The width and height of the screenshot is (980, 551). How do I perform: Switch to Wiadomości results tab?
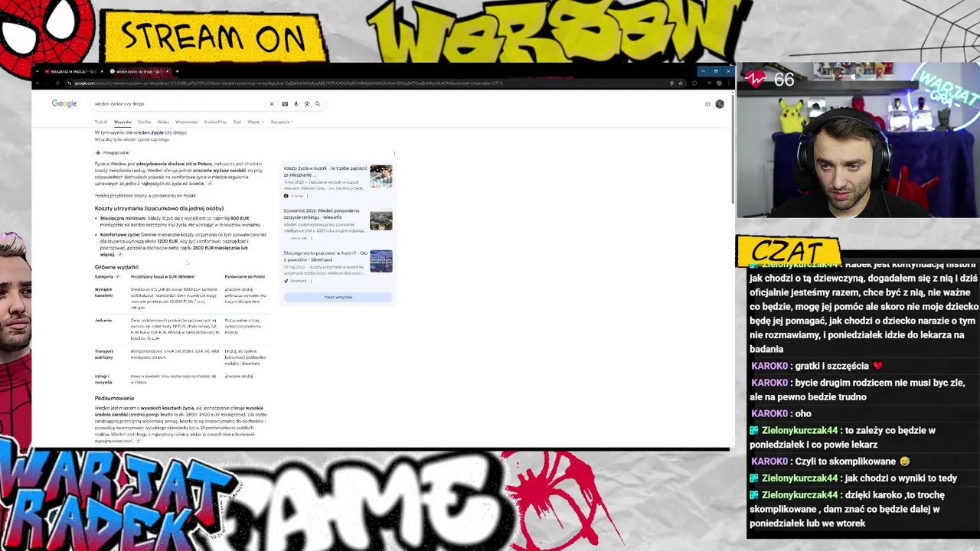coord(186,122)
